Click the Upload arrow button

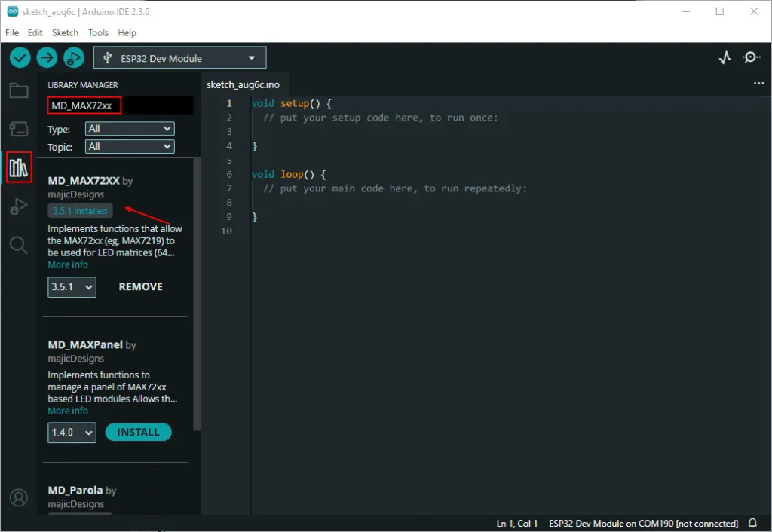pos(47,58)
